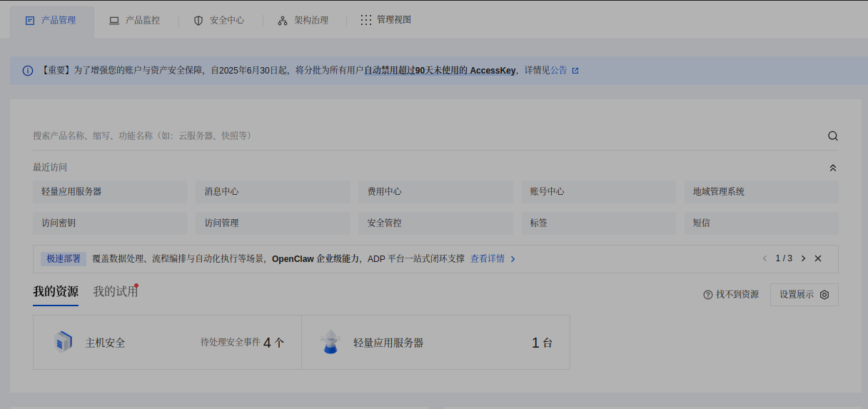Viewport: 868px width, 409px height.
Task: Click the 1 / 3 page indicator
Action: pos(784,258)
